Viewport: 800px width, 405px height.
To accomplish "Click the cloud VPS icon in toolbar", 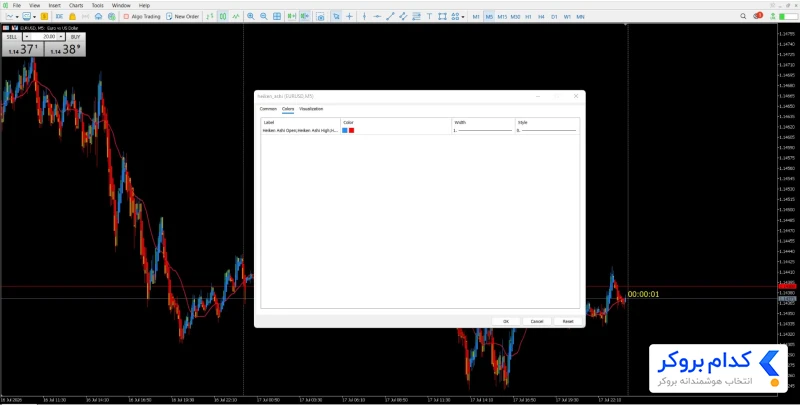I will [98, 16].
